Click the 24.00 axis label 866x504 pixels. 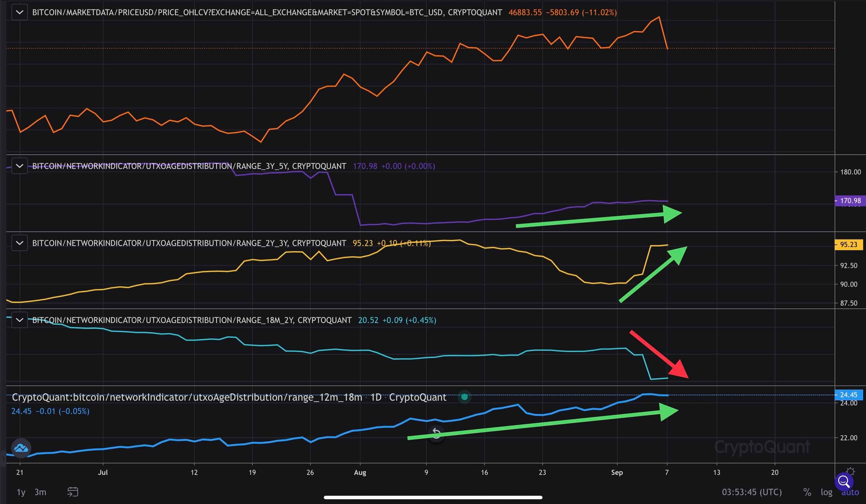coord(848,403)
